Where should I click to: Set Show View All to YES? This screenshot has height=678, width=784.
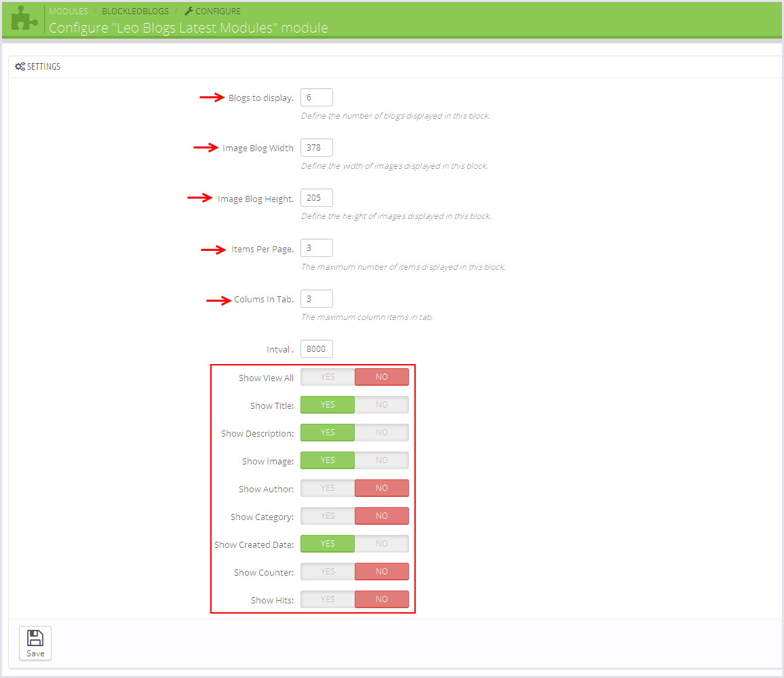[x=328, y=377]
